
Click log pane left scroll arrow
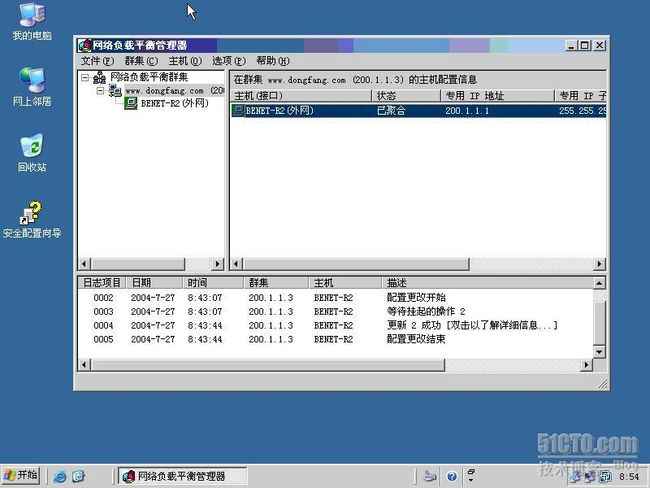[85, 365]
